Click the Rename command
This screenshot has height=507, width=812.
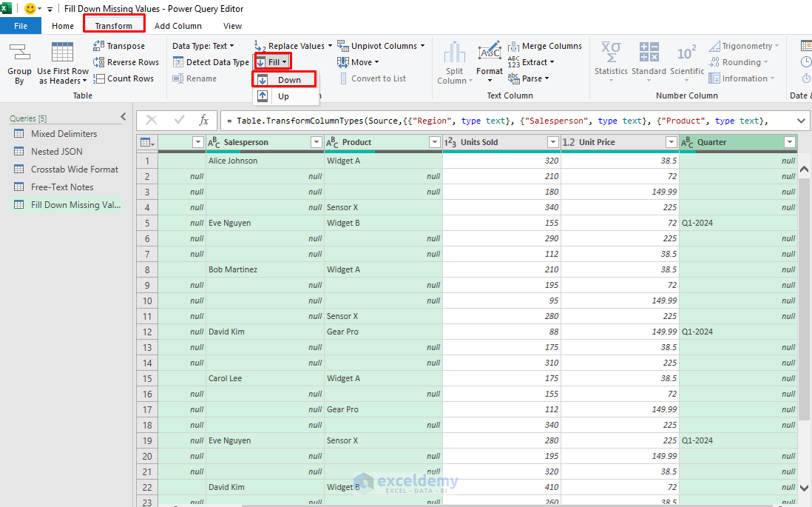[194, 78]
